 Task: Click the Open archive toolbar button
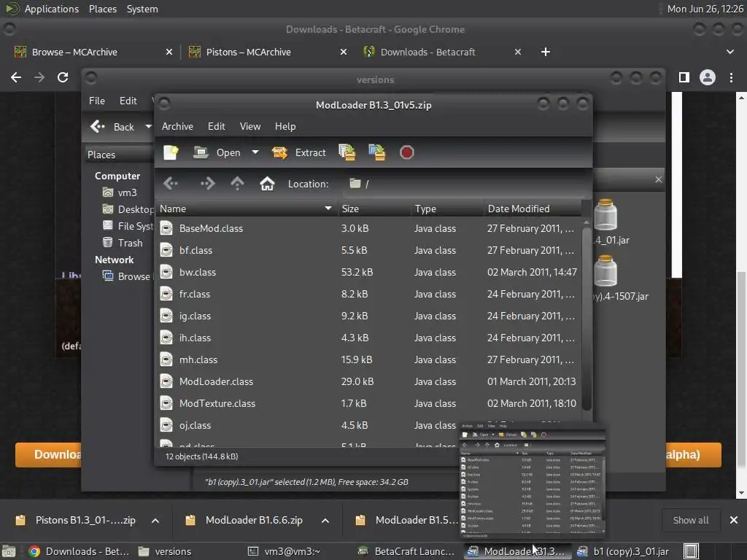click(217, 152)
